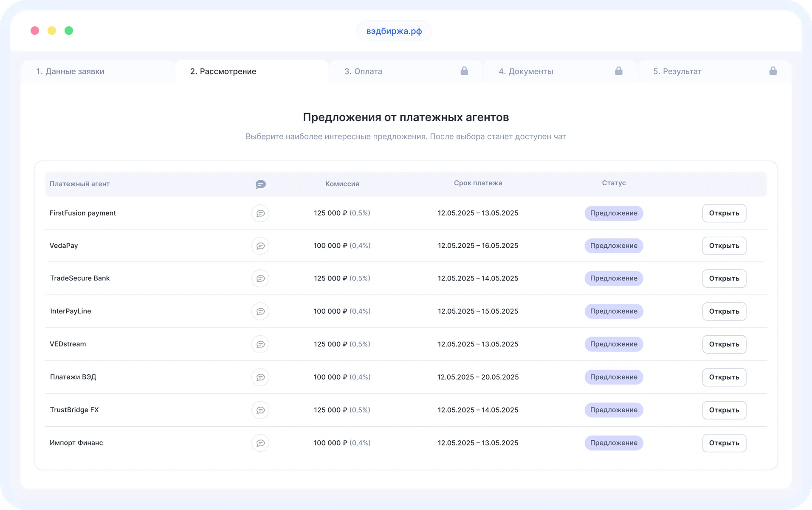Click the InterPayLine message icon
This screenshot has height=510, width=812.
click(260, 311)
